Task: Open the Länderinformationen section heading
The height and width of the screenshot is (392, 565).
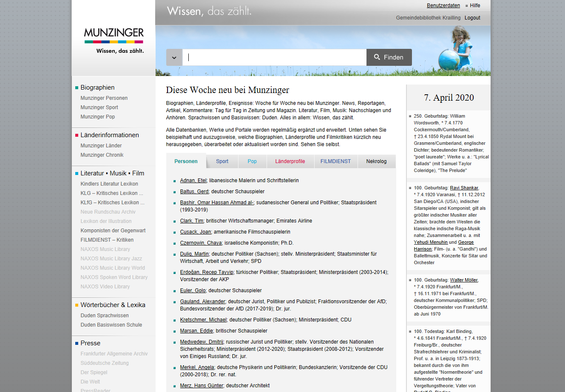Action: (110, 135)
